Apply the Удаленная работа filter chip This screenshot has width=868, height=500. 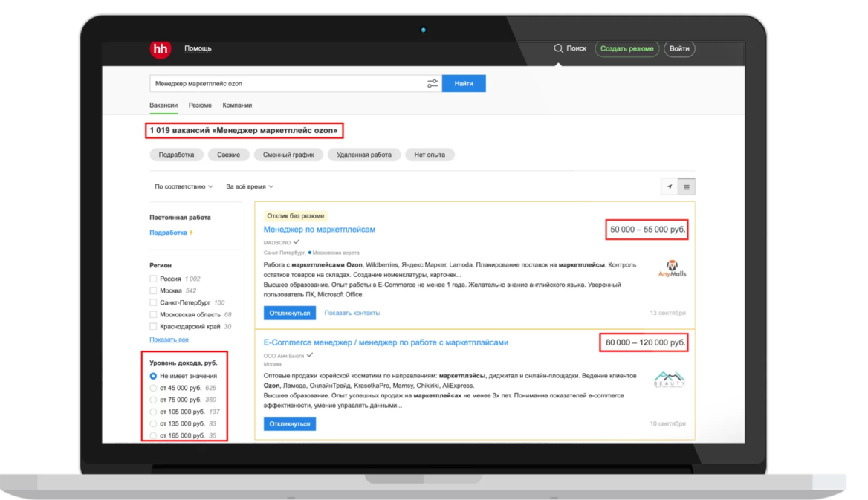point(363,155)
